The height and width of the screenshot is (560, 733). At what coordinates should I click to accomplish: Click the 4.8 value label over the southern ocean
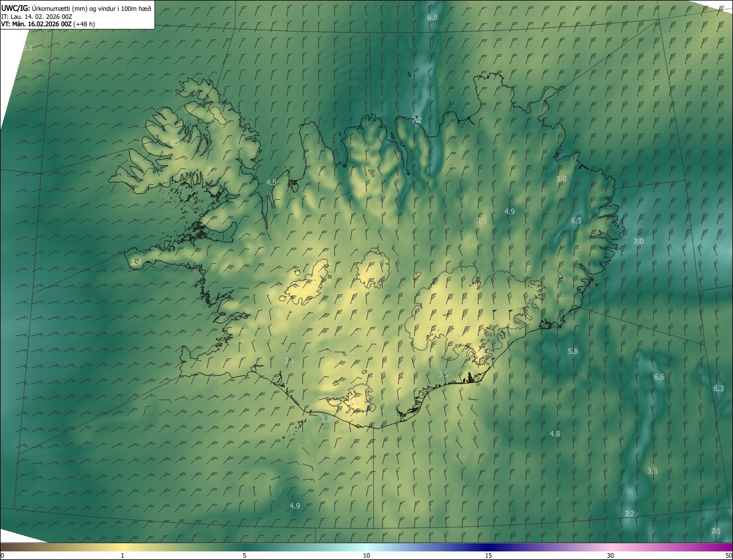tap(555, 433)
